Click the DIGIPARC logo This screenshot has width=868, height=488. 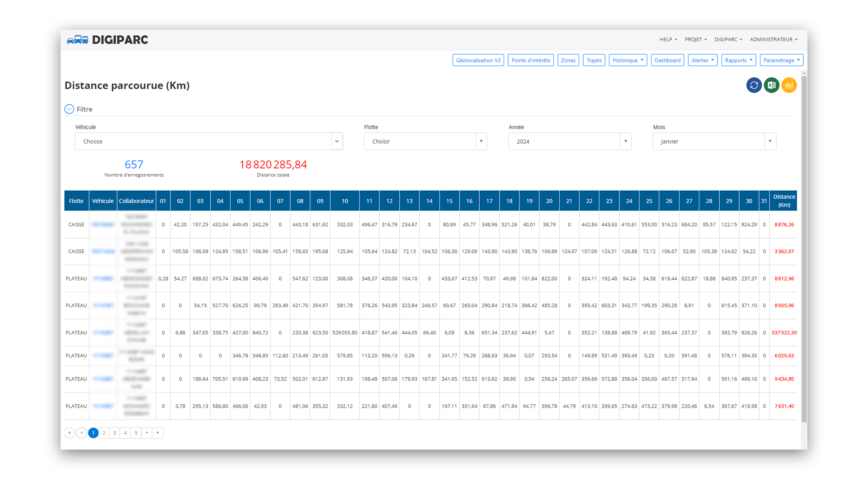[108, 40]
